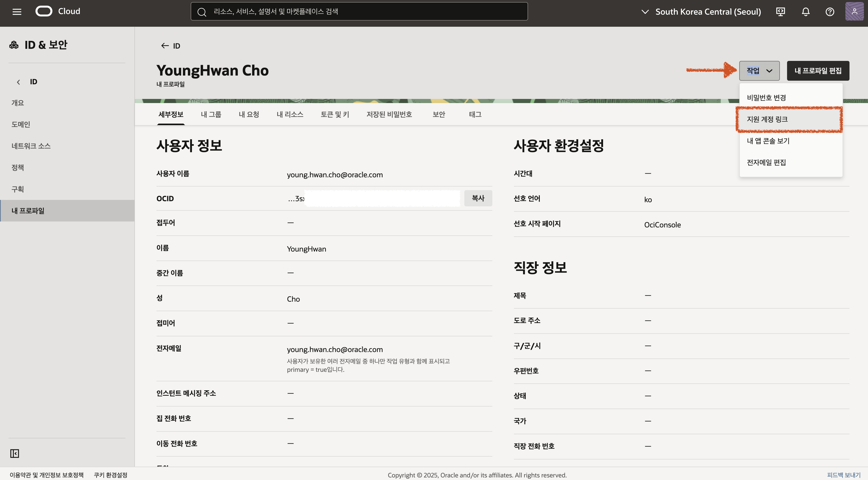Open the hamburger navigation menu

click(17, 12)
